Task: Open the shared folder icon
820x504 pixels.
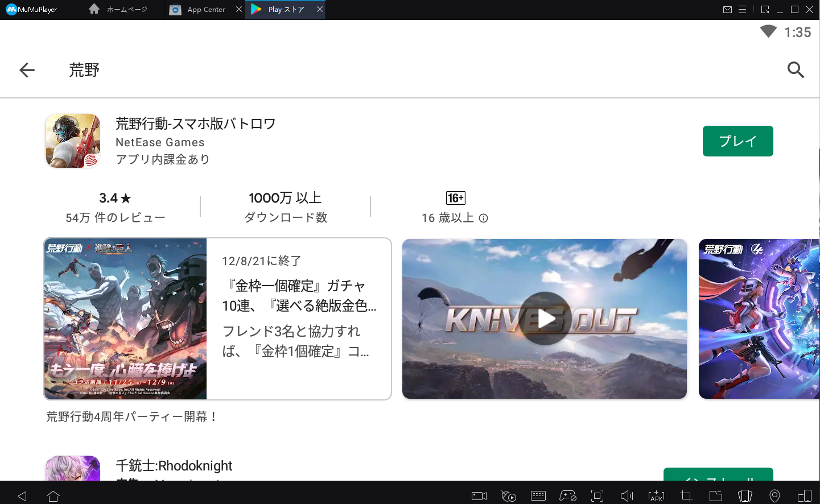Action: point(716,496)
